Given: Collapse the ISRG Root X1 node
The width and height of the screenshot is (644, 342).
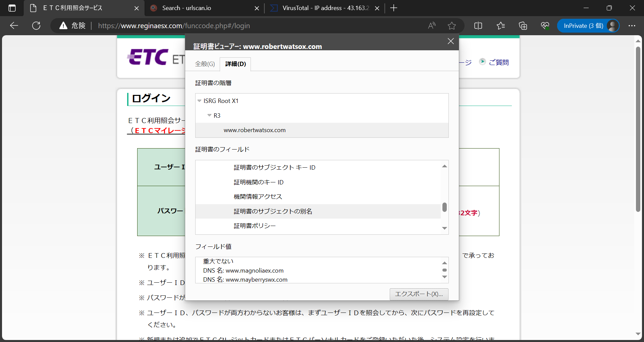Looking at the screenshot, I should click(x=199, y=101).
